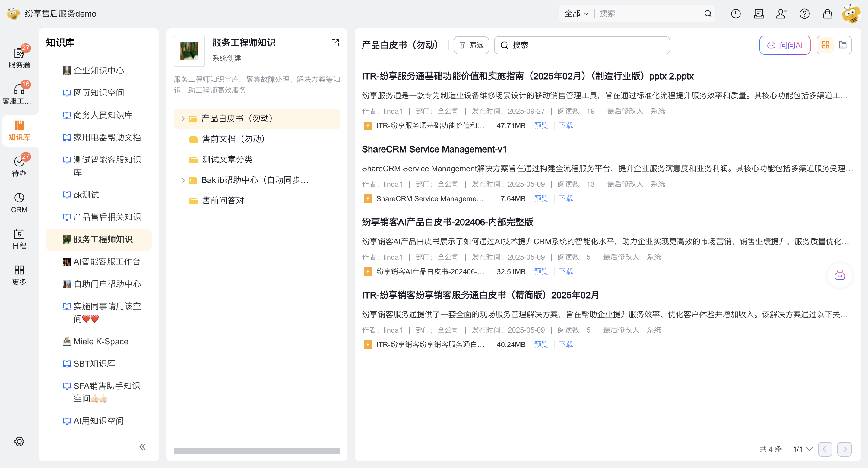Click the settings gear at sidebar bottom
Image resolution: width=868 pixels, height=468 pixels.
click(19, 441)
